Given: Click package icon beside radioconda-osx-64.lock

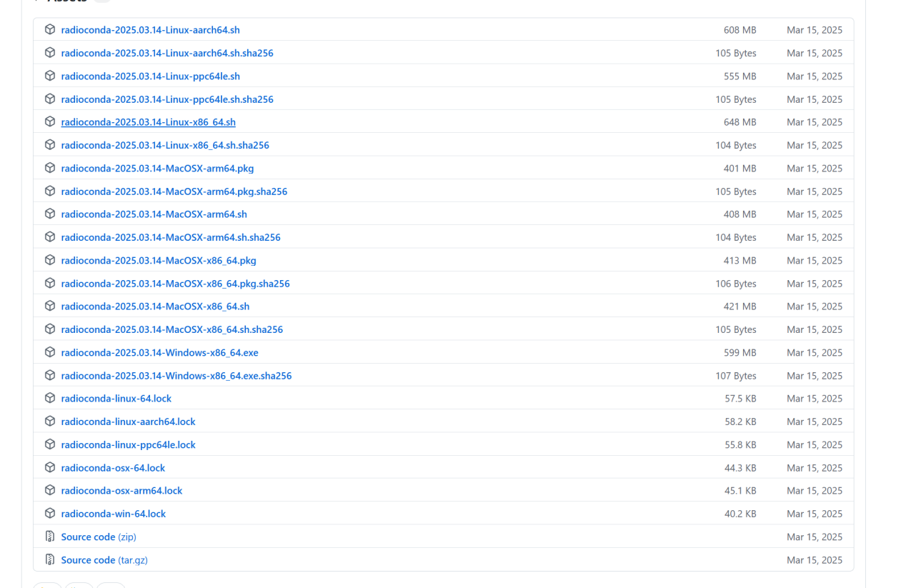Looking at the screenshot, I should pyautogui.click(x=50, y=468).
